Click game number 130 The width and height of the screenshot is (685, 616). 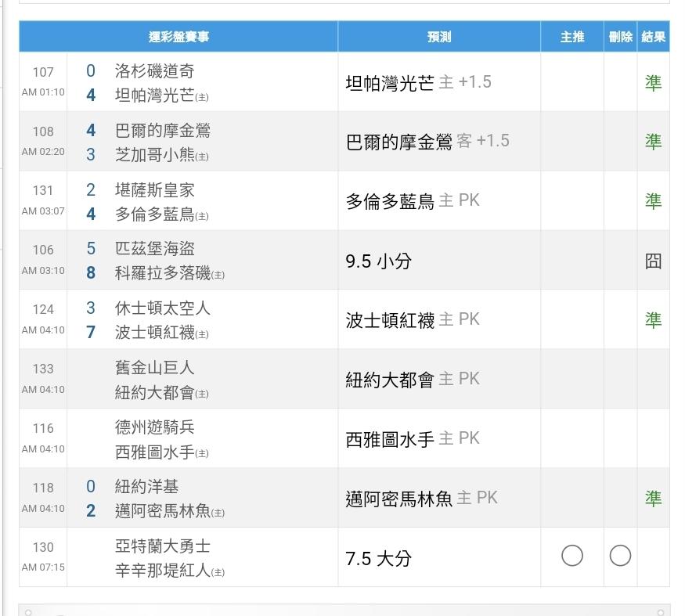(x=43, y=547)
